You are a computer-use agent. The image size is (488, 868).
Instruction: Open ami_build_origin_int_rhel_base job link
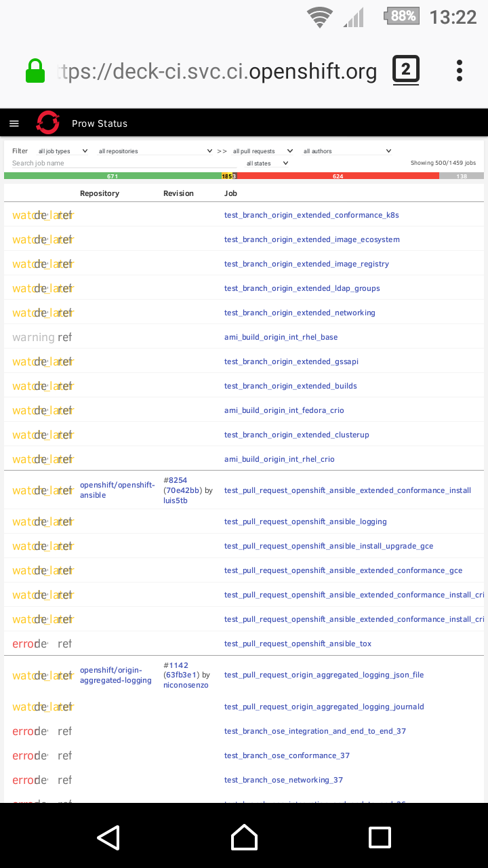pyautogui.click(x=281, y=337)
